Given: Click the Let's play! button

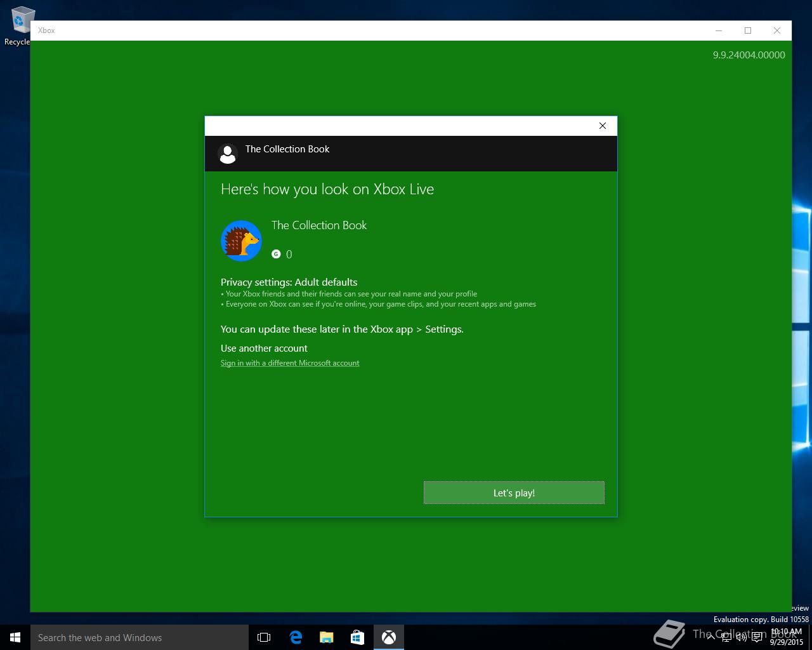Looking at the screenshot, I should [514, 493].
